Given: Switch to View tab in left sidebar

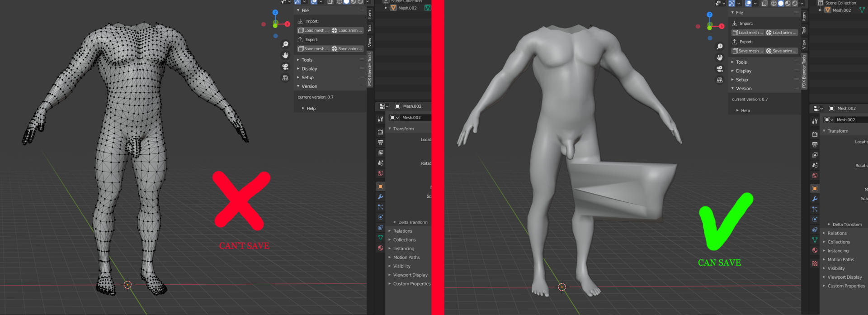Looking at the screenshot, I should (x=370, y=42).
